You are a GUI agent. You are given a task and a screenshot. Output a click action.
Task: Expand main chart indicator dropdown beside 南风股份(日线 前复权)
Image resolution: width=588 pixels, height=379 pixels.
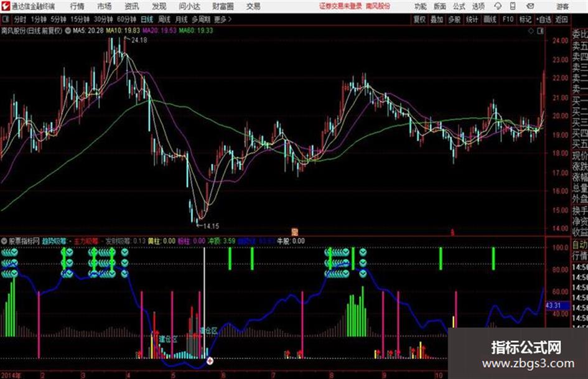[x=68, y=30]
